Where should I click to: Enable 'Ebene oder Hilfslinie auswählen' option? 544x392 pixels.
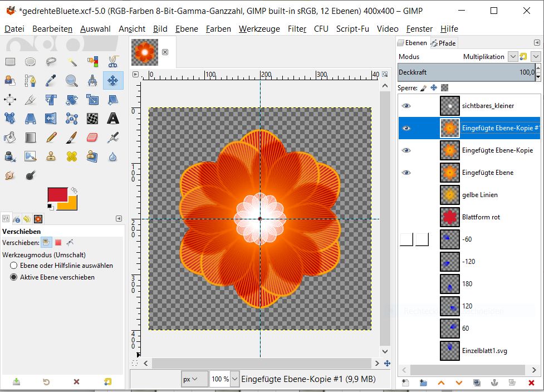(14, 266)
